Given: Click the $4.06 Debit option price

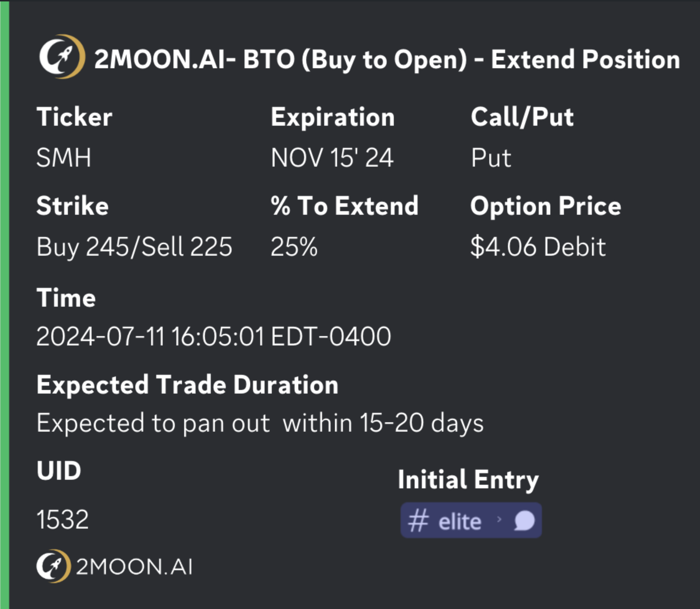Looking at the screenshot, I should 538,247.
